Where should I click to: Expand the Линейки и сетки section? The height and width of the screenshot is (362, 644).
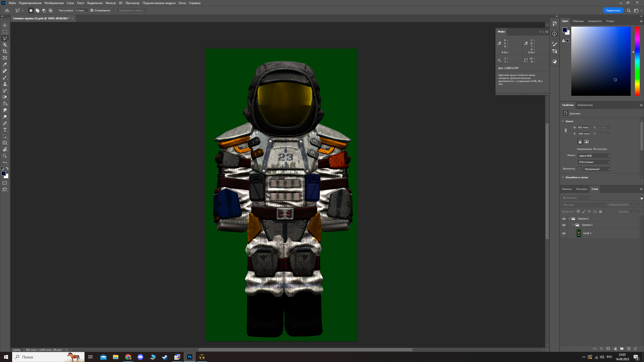click(x=563, y=177)
